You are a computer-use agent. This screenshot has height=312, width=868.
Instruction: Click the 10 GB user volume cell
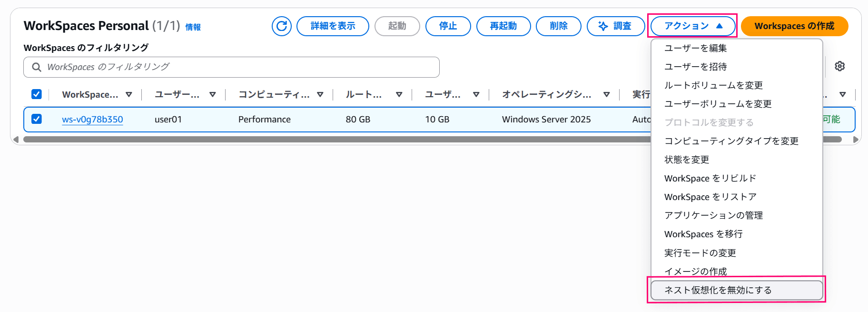click(x=437, y=120)
